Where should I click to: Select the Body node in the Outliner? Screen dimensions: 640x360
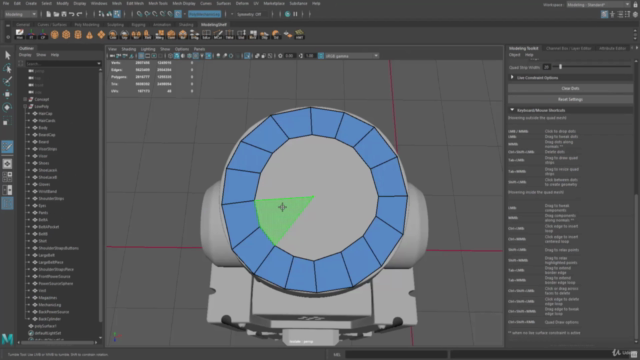43,128
